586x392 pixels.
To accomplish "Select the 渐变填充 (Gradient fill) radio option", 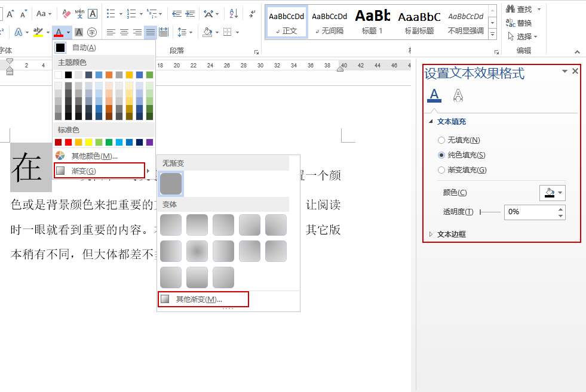I will pyautogui.click(x=441, y=170).
